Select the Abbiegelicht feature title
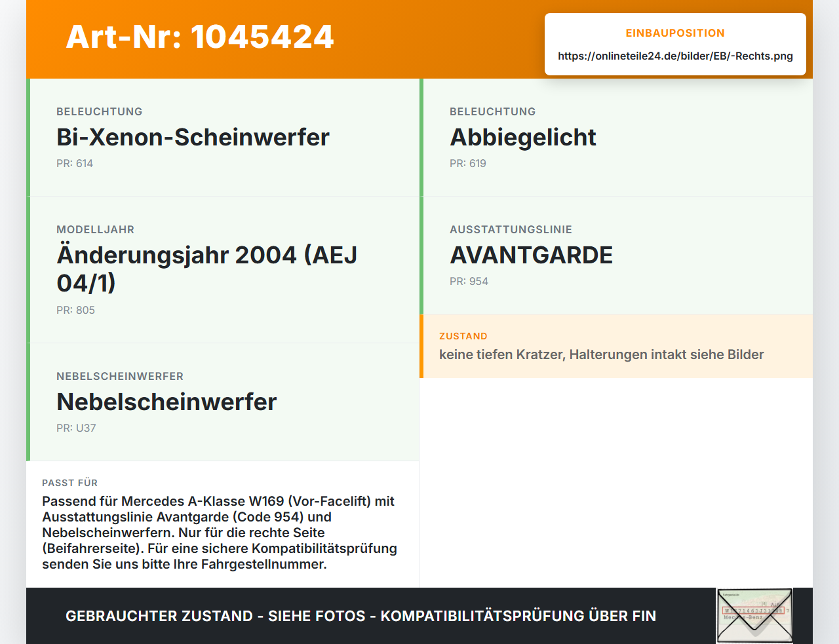 point(523,137)
